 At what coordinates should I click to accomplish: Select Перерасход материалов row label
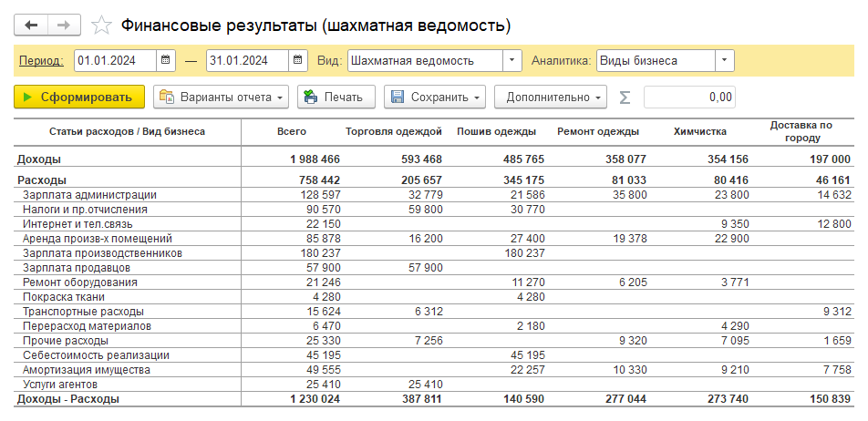click(87, 326)
